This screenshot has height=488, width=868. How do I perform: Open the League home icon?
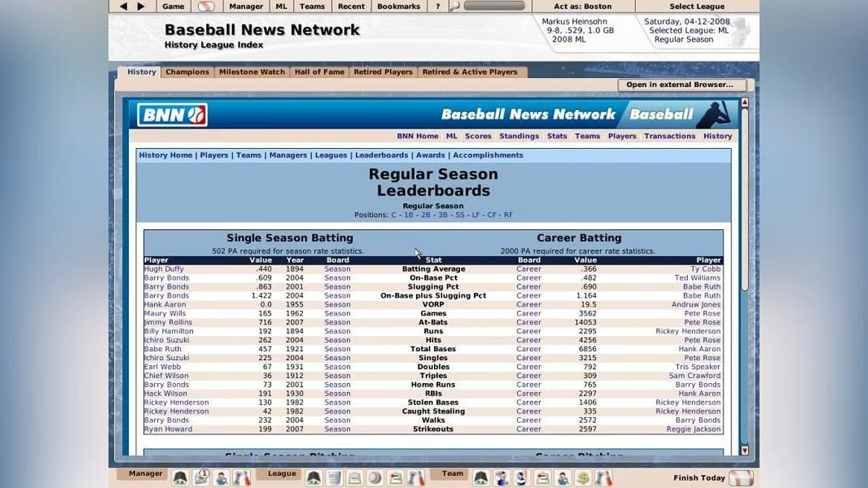tap(313, 477)
